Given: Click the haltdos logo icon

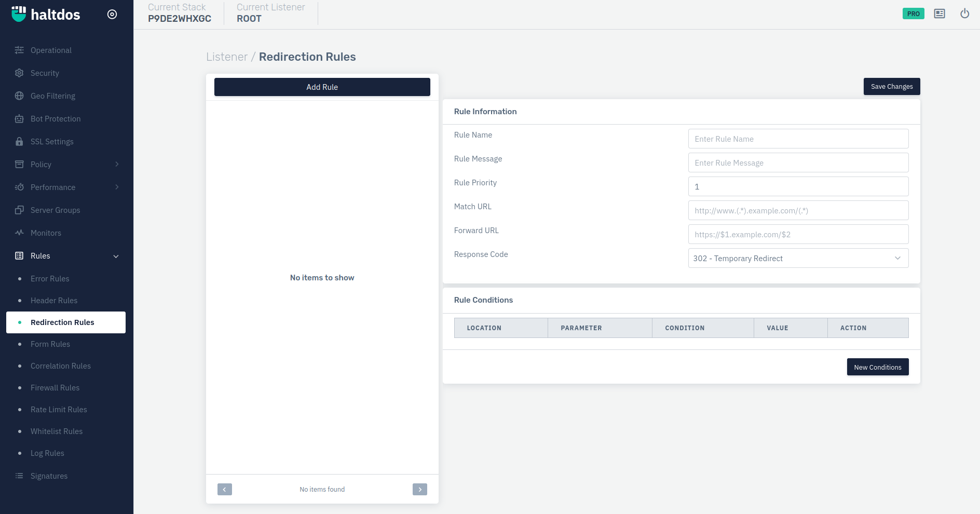Looking at the screenshot, I should (19, 14).
